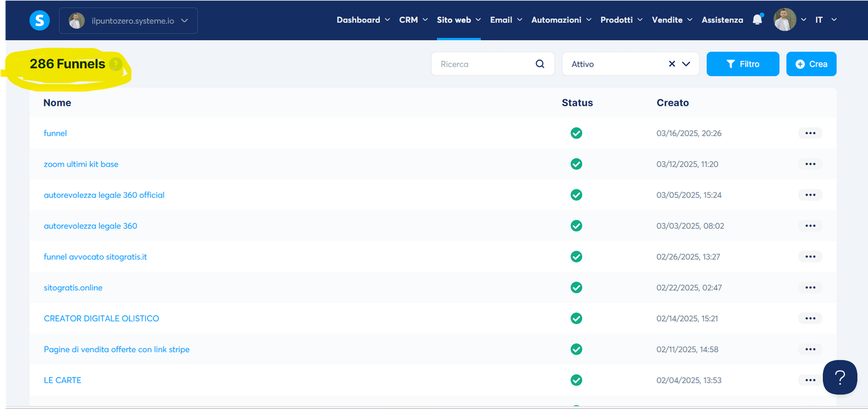Click the Crea button
868x409 pixels.
tap(811, 64)
